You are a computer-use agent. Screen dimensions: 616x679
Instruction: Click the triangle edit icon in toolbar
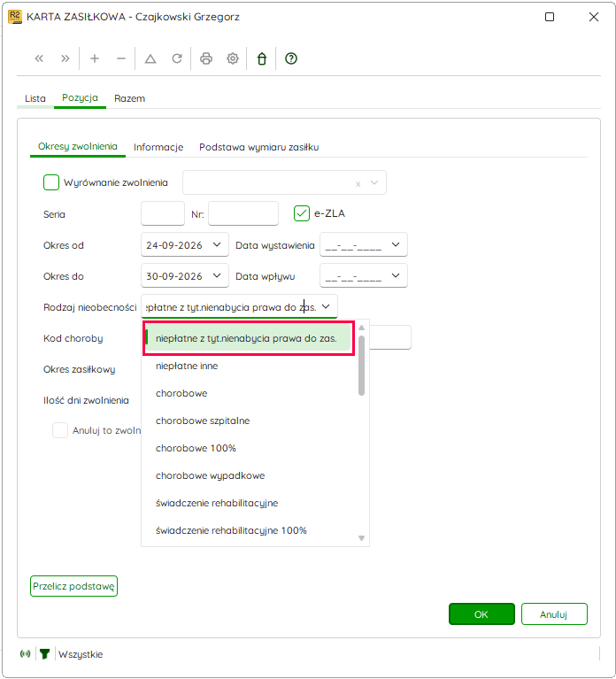coord(150,58)
